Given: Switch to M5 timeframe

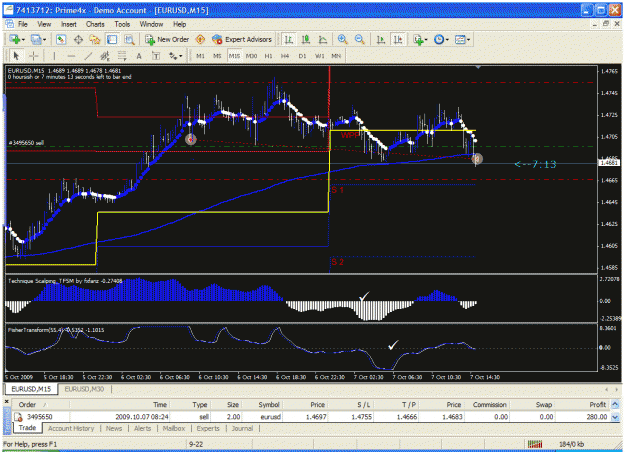Looking at the screenshot, I should click(217, 56).
